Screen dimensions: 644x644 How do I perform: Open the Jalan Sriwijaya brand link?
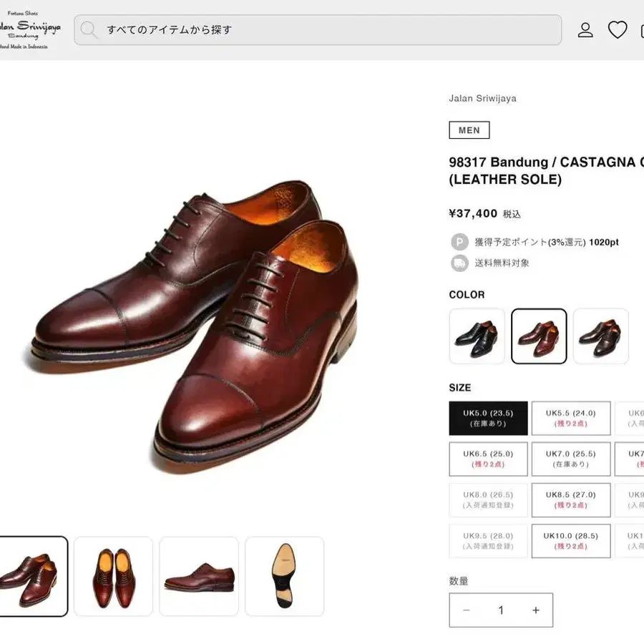[x=482, y=99]
